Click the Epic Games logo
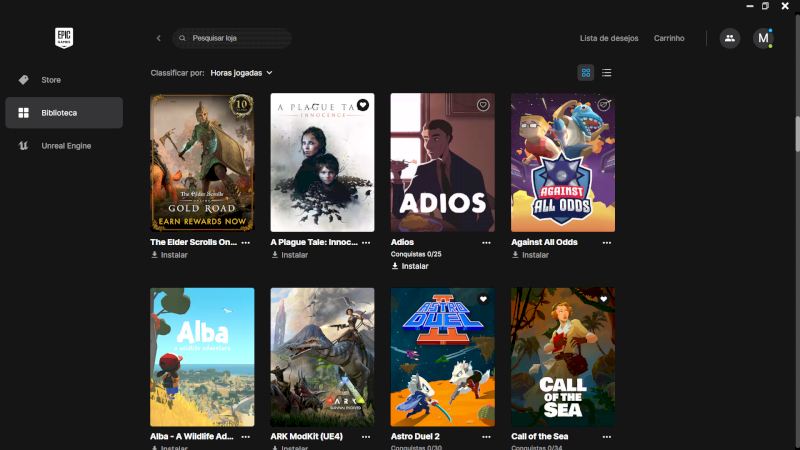 click(x=64, y=38)
